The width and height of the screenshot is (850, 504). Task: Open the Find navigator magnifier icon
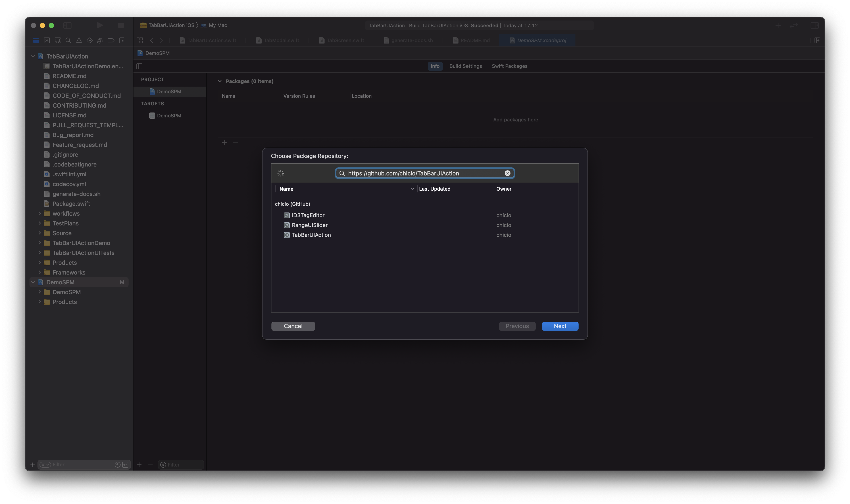(x=68, y=40)
